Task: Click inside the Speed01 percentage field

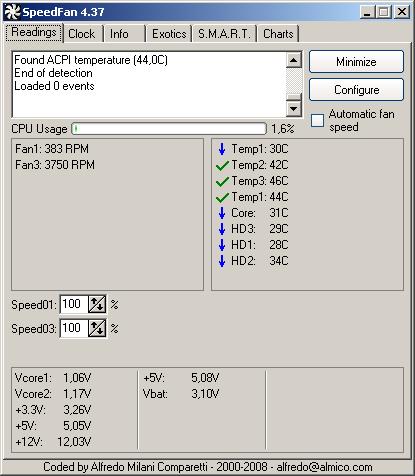Action: pos(74,304)
